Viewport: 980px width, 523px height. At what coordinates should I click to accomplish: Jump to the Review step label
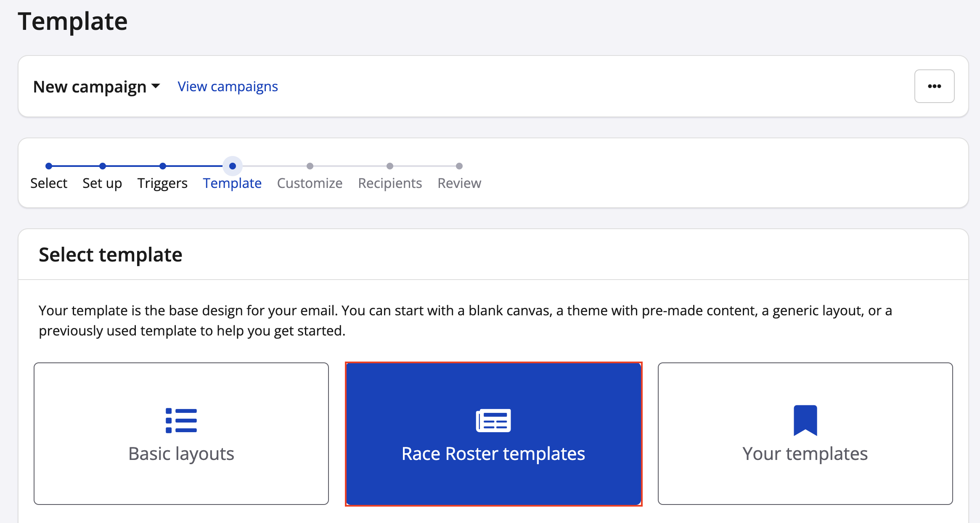click(459, 183)
